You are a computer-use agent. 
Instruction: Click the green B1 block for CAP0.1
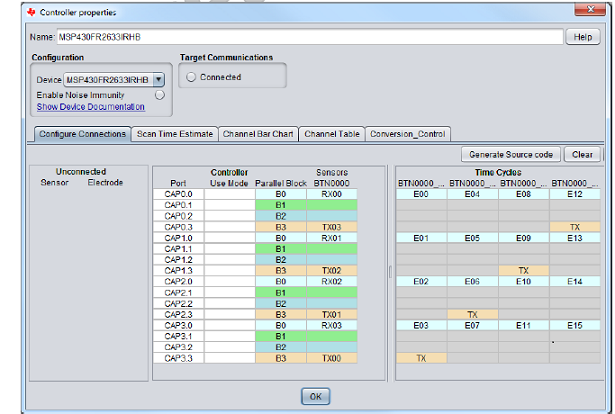pos(280,205)
